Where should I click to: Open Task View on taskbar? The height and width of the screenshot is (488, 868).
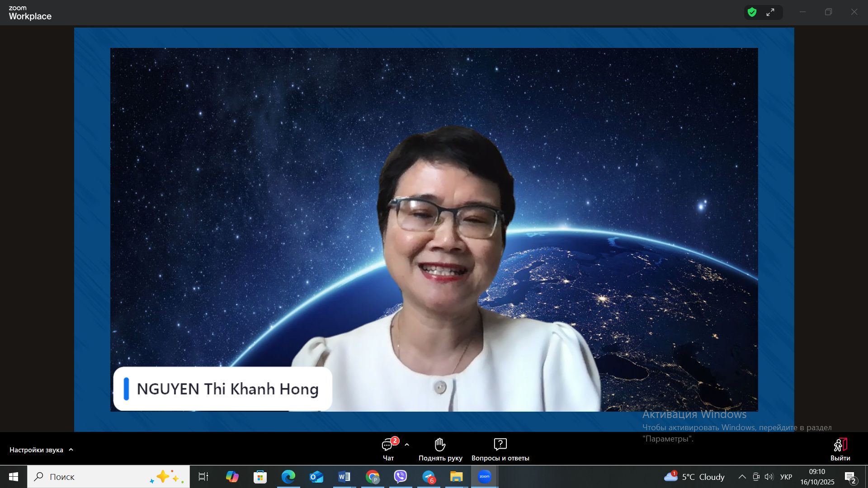203,477
